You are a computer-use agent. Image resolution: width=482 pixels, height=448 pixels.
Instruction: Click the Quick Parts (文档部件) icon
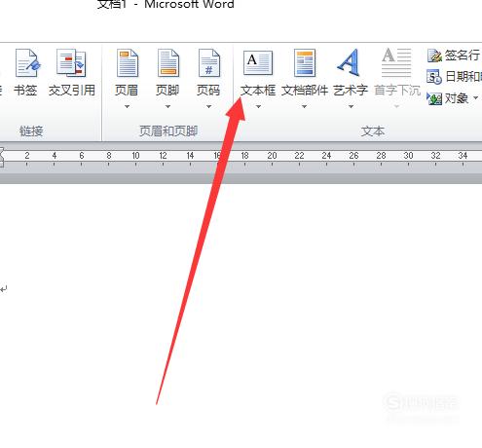point(305,62)
